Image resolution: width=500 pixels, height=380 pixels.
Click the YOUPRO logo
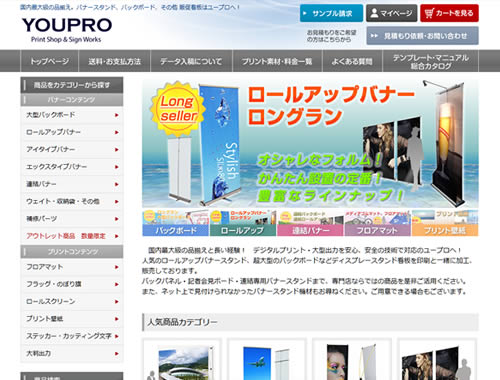(x=67, y=30)
